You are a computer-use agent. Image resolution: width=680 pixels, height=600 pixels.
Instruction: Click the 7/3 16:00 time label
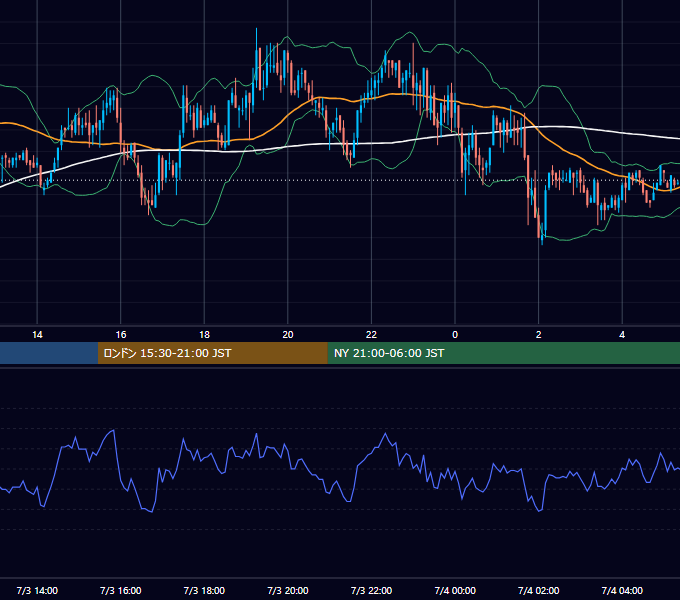tap(121, 590)
